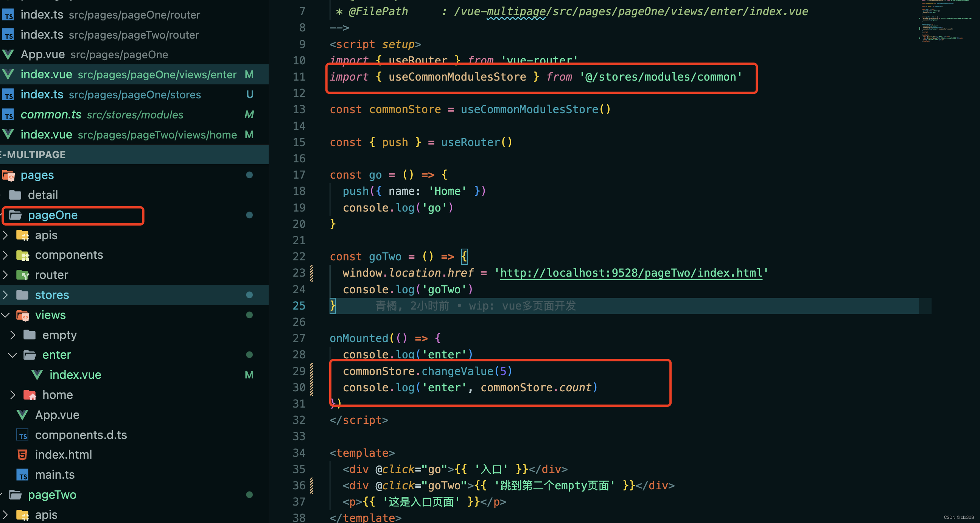Click useRouter() call on line 15
Image resolution: width=980 pixels, height=523 pixels.
point(477,142)
